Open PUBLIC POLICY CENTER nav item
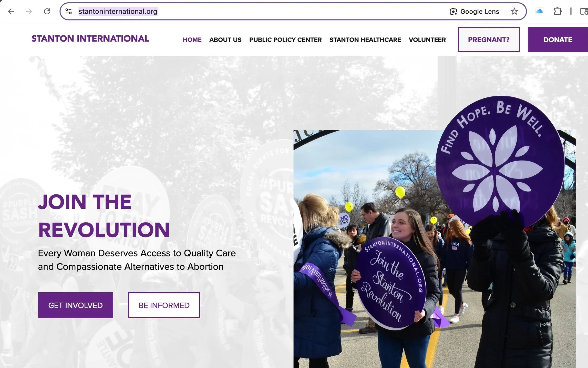The height and width of the screenshot is (368, 588). pyautogui.click(x=285, y=40)
